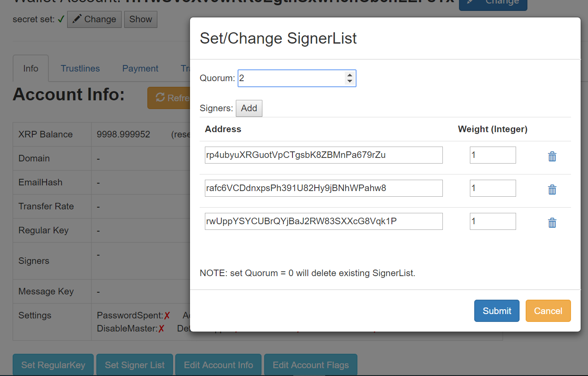Screen dimensions: 588x376
Task: Remove signer rafc6VCDdnxpsPh391 using trash icon
Action: tap(552, 189)
